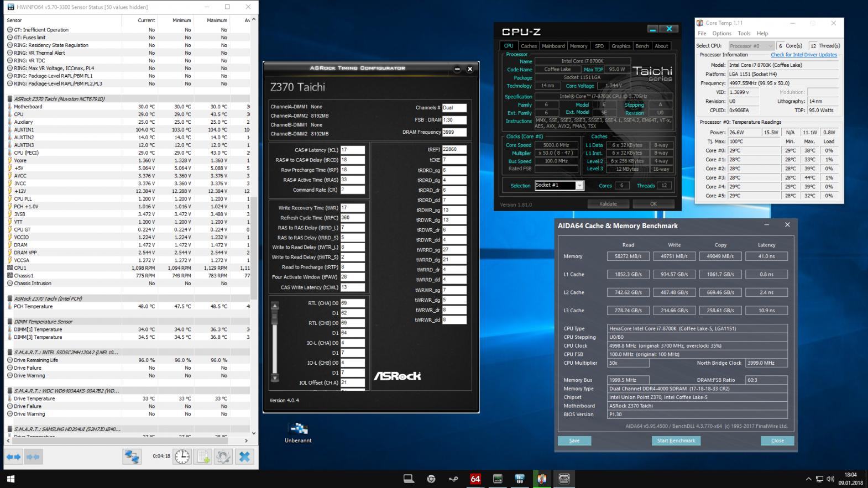Open the Core Temp Help menu
Image resolution: width=868 pixels, height=488 pixels.
(762, 34)
